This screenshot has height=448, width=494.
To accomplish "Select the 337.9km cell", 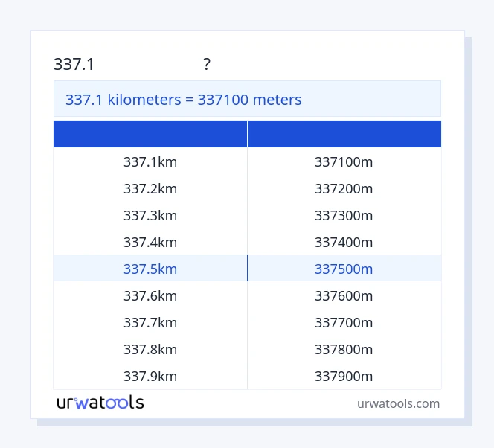I will (x=150, y=376).
